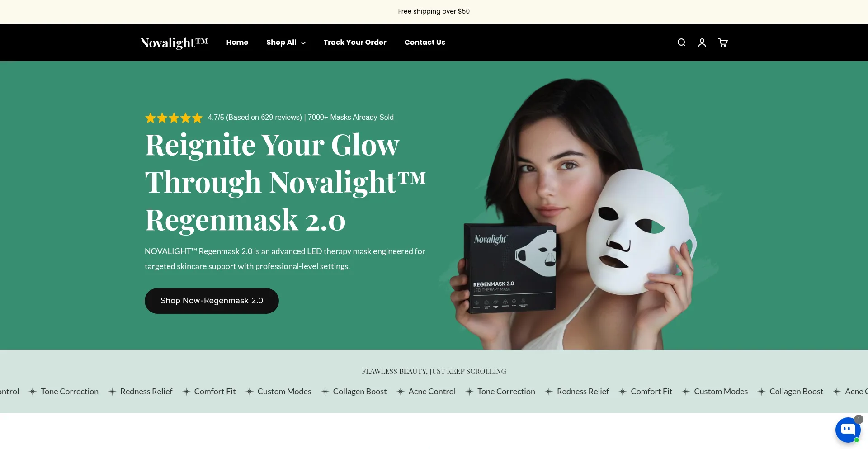Image resolution: width=868 pixels, height=449 pixels.
Task: Click the Novalight™ logo
Action: [174, 43]
